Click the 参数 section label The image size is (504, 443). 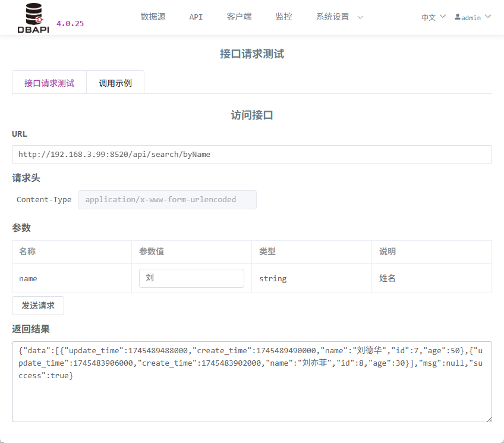point(21,228)
